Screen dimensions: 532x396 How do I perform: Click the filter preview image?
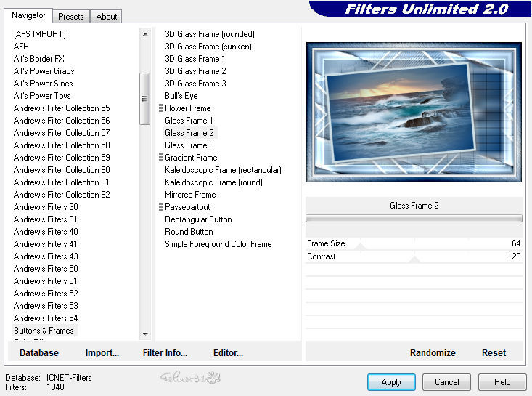[x=414, y=112]
